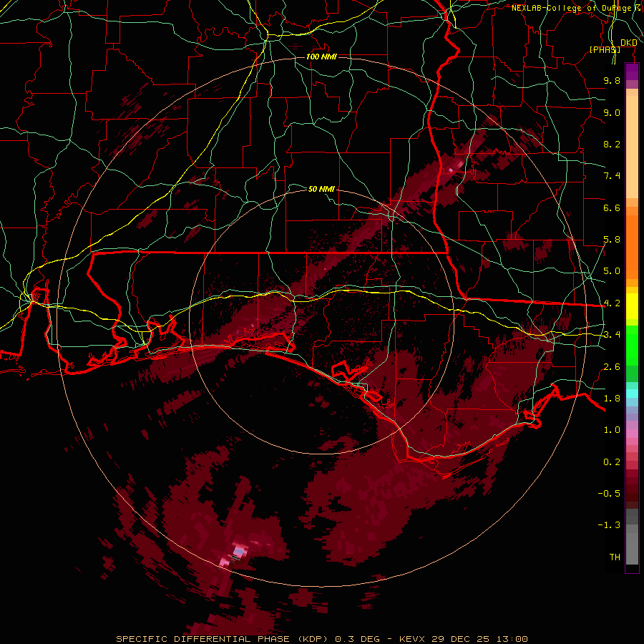Select the 9.8 value on the color scale
Screen dimensions: 644x644
[x=612, y=80]
